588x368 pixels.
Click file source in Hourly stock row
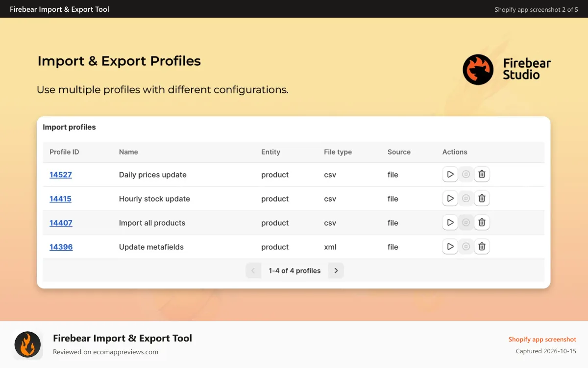point(393,199)
